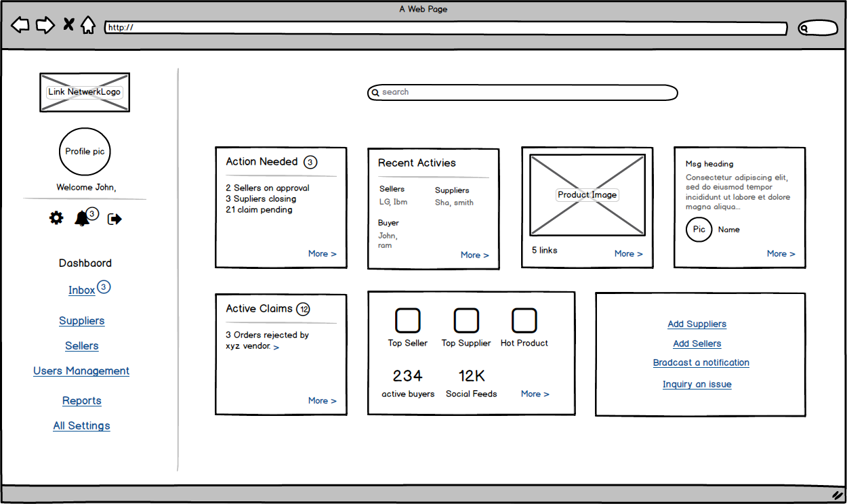
Task: Click the Active Claims count badge
Action: [x=304, y=309]
